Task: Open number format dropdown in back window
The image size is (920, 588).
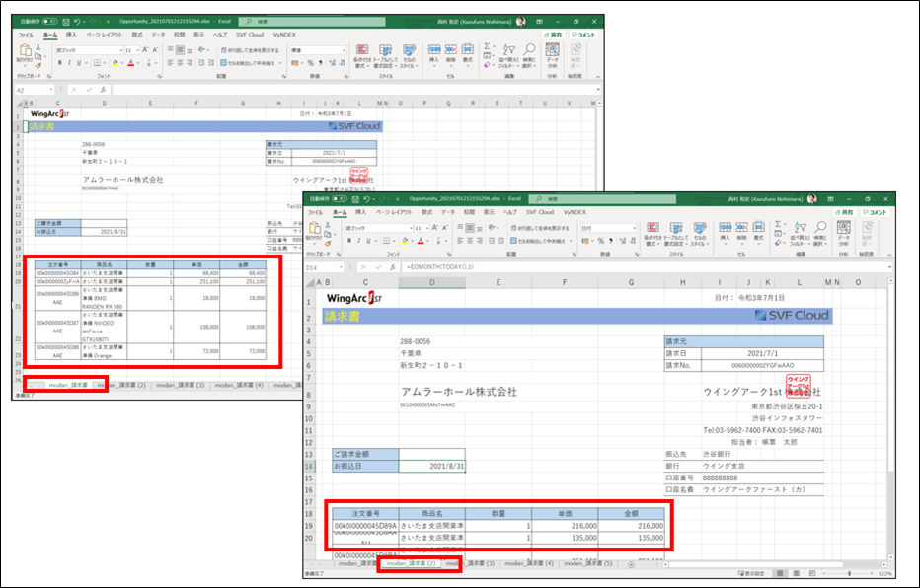Action: 344,50
